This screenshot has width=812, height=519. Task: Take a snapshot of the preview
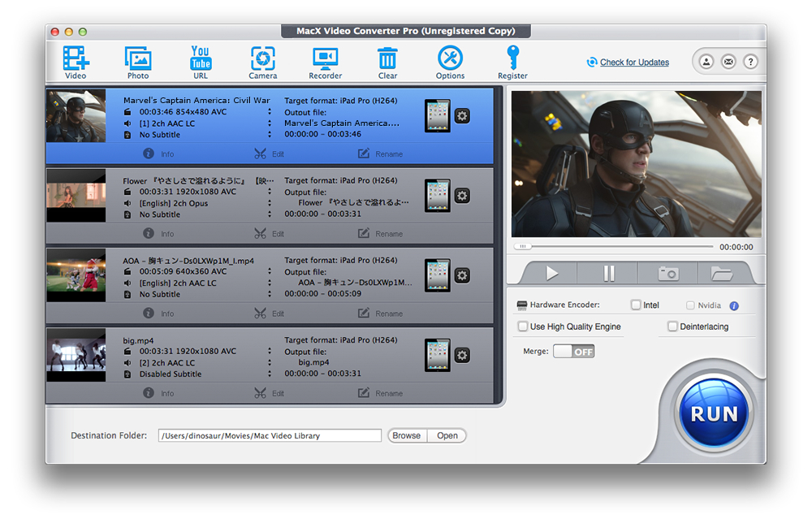tap(668, 273)
